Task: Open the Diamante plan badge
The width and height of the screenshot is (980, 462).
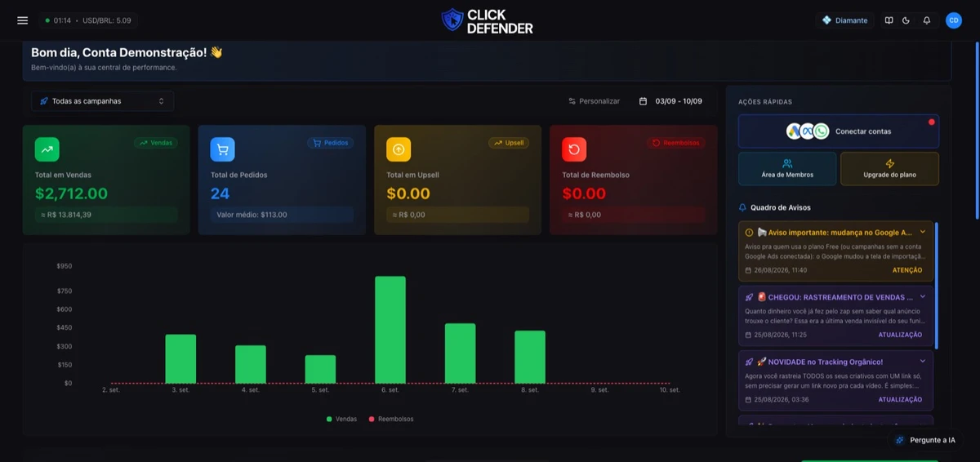Action: point(844,20)
